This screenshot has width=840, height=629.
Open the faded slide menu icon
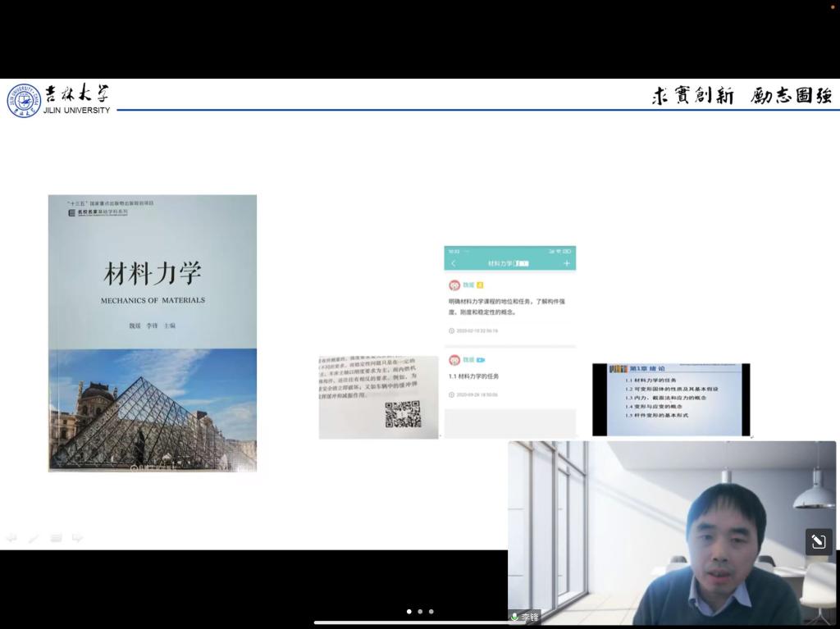tap(56, 538)
